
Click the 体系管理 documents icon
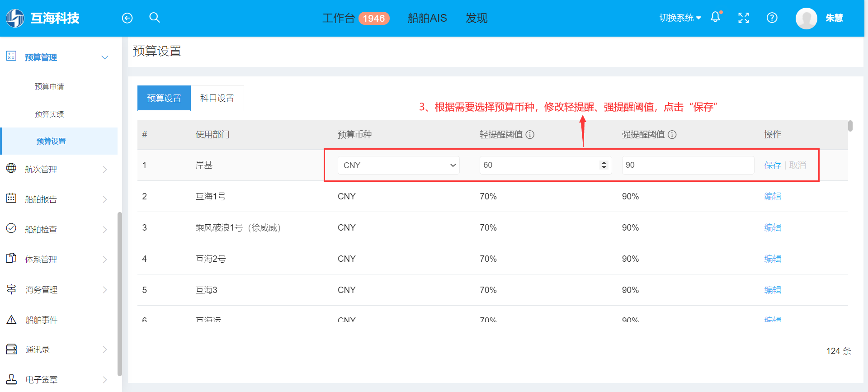tap(11, 258)
